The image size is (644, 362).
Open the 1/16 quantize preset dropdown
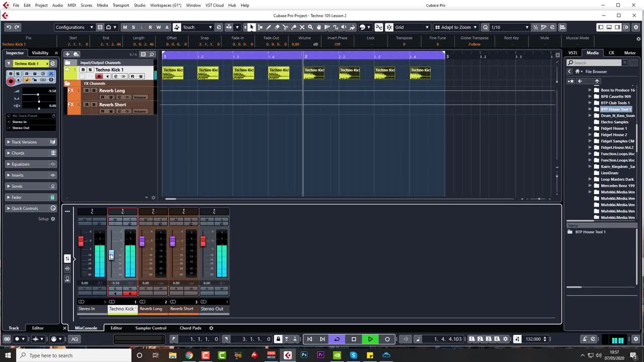pos(510,27)
